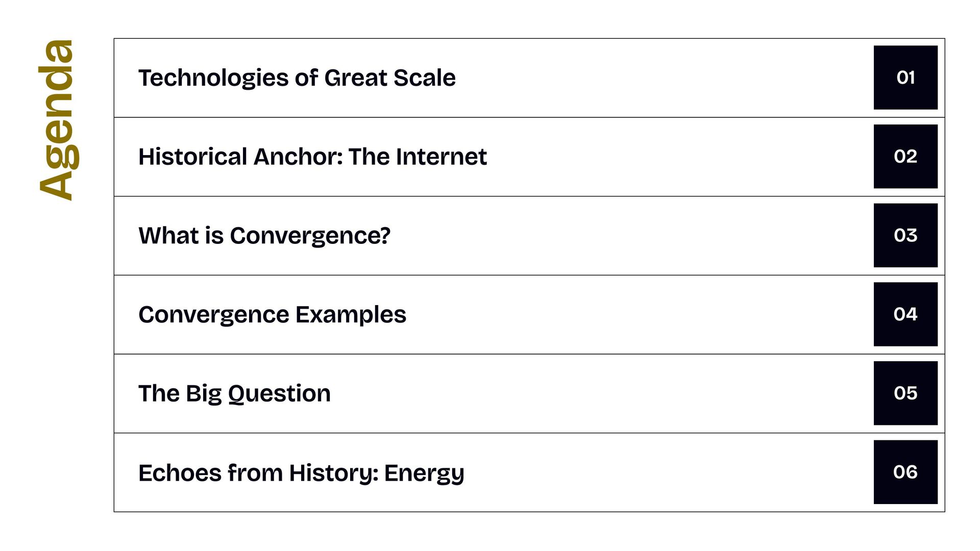The image size is (980, 551).
Task: Click the 02 number box
Action: tap(905, 157)
